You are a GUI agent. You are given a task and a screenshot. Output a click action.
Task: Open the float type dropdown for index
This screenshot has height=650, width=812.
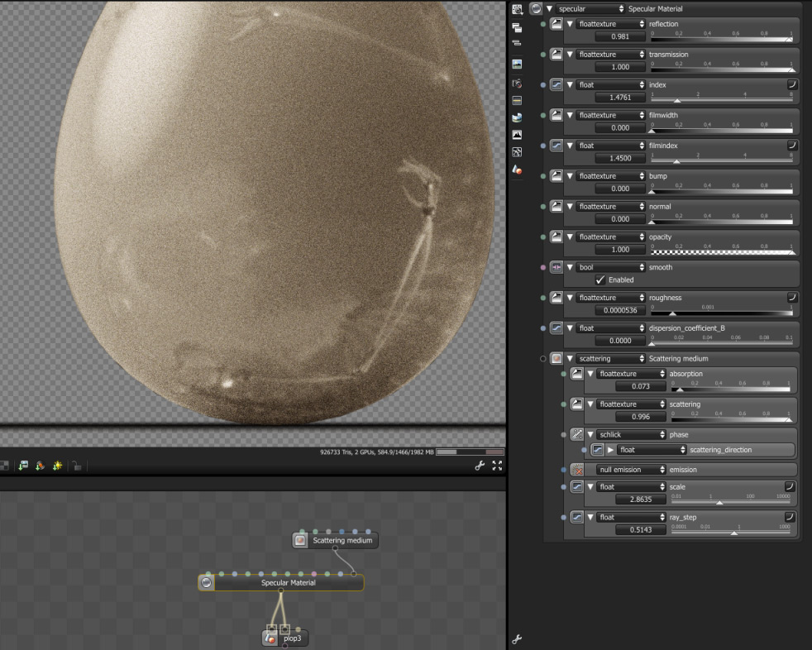click(x=611, y=84)
